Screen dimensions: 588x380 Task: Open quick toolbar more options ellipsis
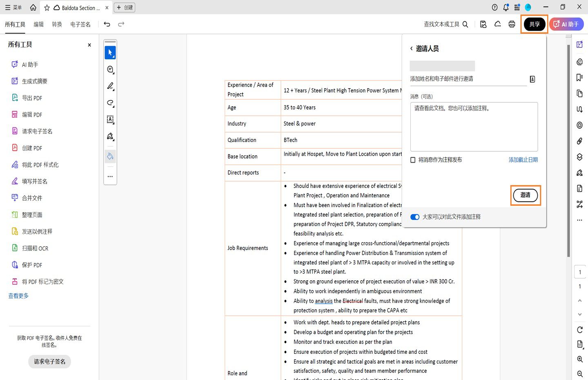click(x=110, y=177)
